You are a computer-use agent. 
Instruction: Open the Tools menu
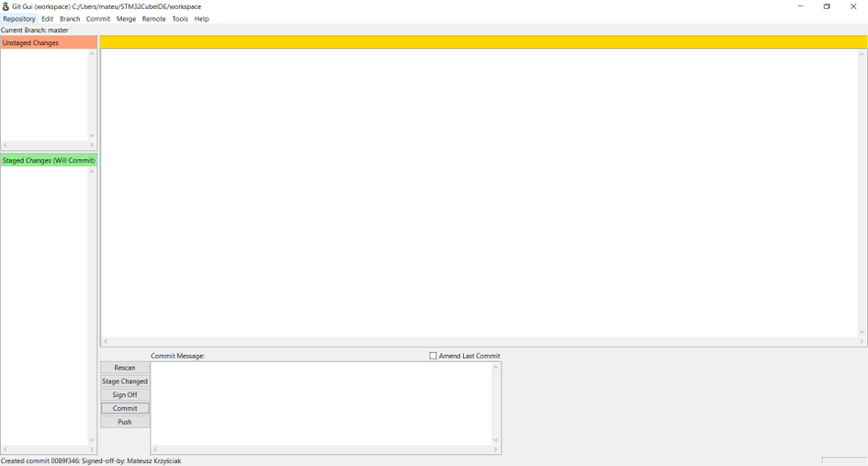coord(180,19)
